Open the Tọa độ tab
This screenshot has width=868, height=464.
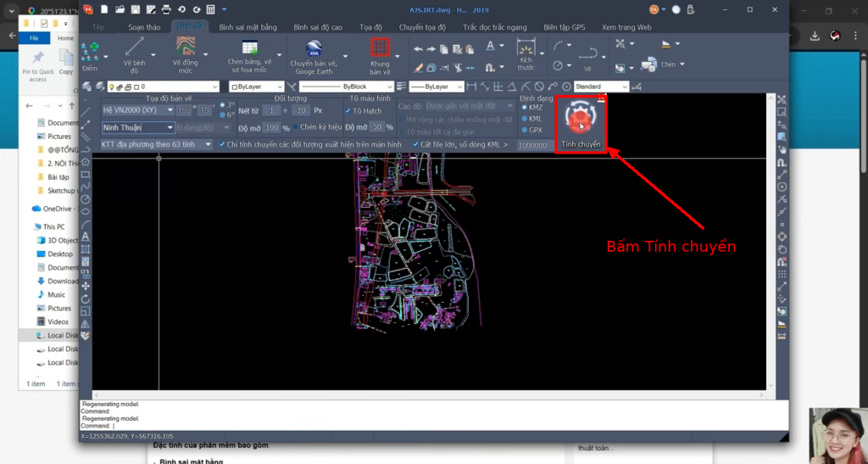point(371,27)
